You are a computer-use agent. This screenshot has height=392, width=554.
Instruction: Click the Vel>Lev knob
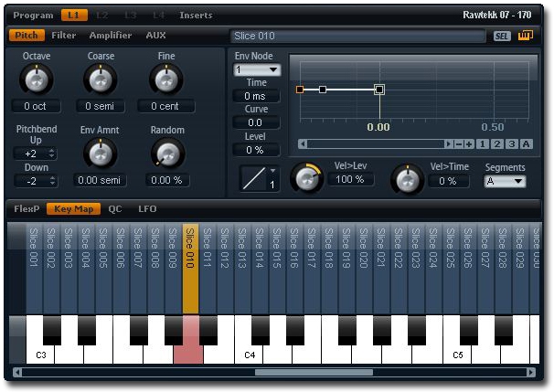point(306,178)
